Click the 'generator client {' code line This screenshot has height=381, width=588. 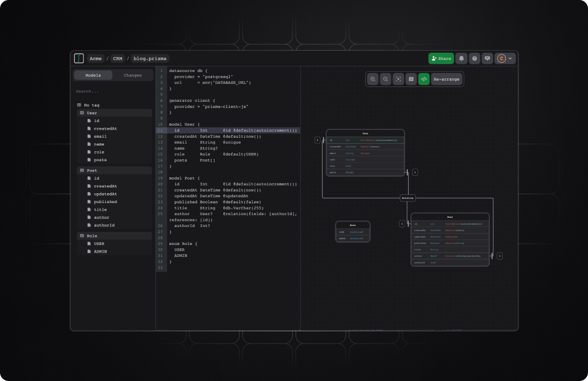(x=192, y=101)
